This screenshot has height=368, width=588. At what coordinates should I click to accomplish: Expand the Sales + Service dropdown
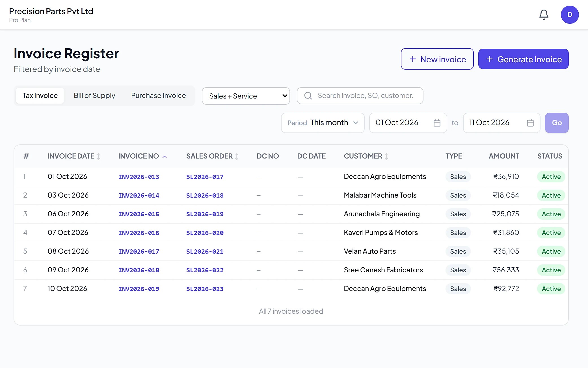[246, 96]
